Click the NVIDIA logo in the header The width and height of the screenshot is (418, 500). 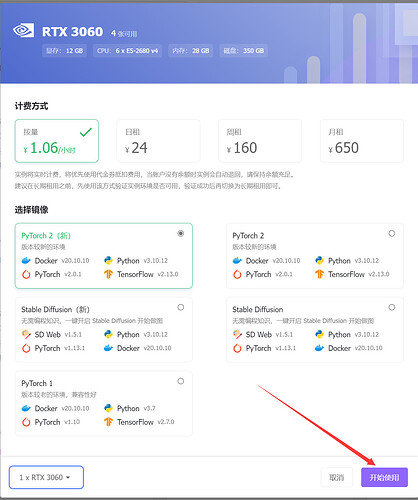[x=23, y=31]
